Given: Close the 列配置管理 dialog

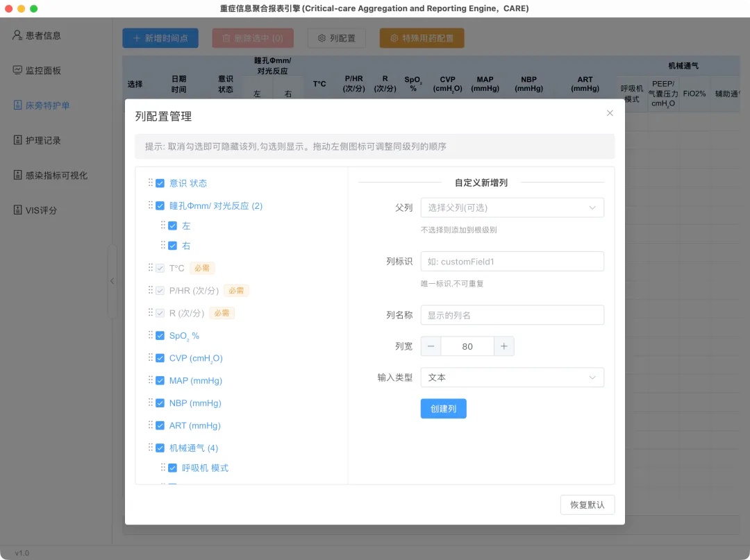Looking at the screenshot, I should pyautogui.click(x=610, y=113).
